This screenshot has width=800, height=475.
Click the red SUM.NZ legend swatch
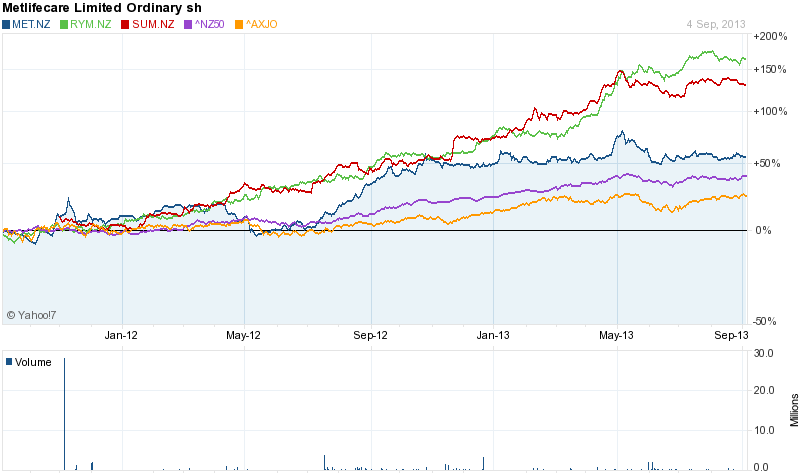[x=124, y=23]
